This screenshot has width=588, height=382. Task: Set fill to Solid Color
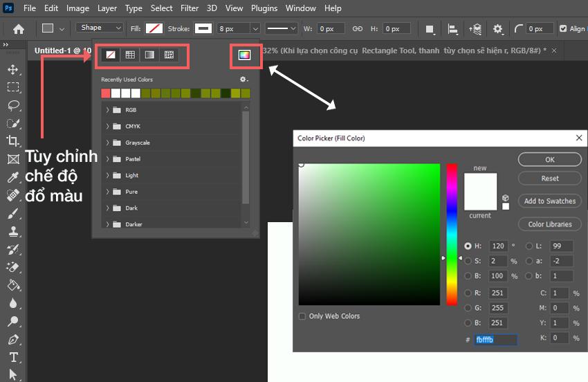click(x=130, y=55)
